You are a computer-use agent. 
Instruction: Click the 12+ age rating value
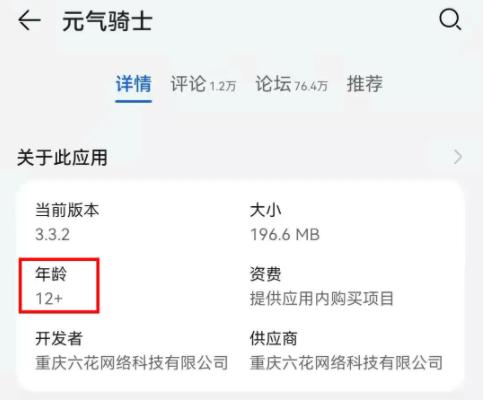[49, 299]
